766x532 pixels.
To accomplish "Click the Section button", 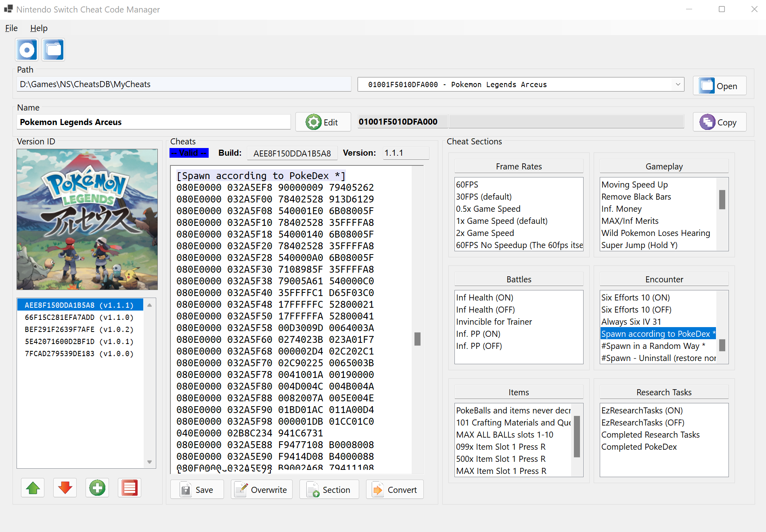I will [x=329, y=490].
